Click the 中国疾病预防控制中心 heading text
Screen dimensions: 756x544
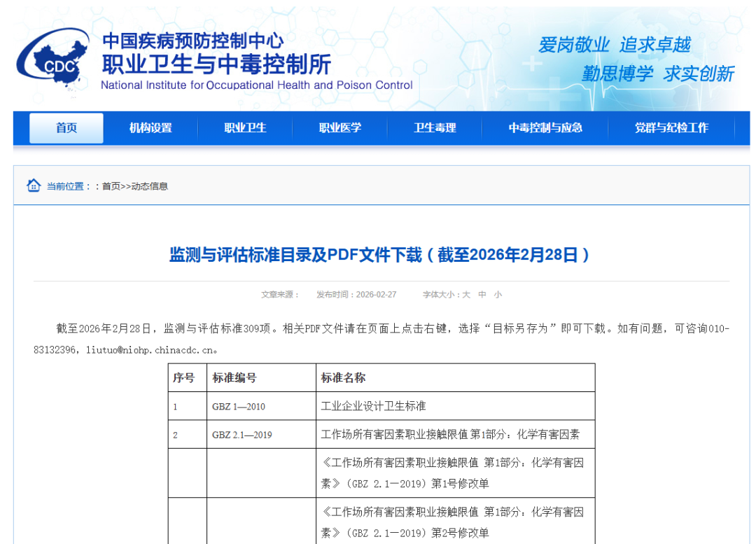click(193, 41)
